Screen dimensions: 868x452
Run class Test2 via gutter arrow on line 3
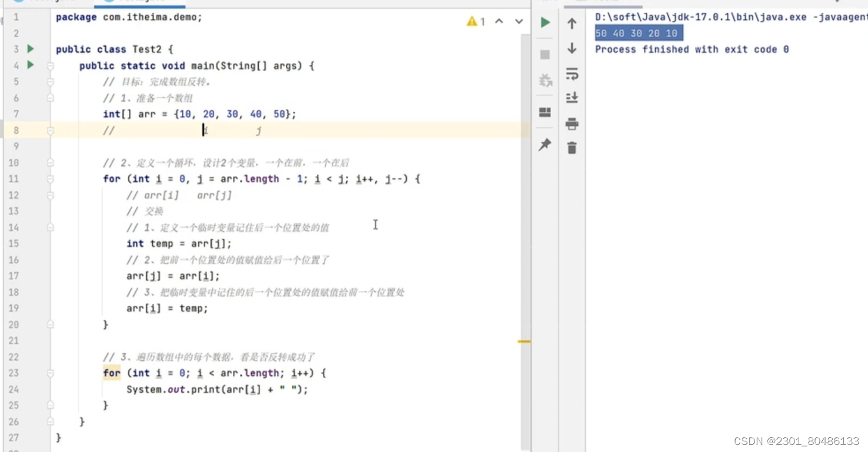31,49
